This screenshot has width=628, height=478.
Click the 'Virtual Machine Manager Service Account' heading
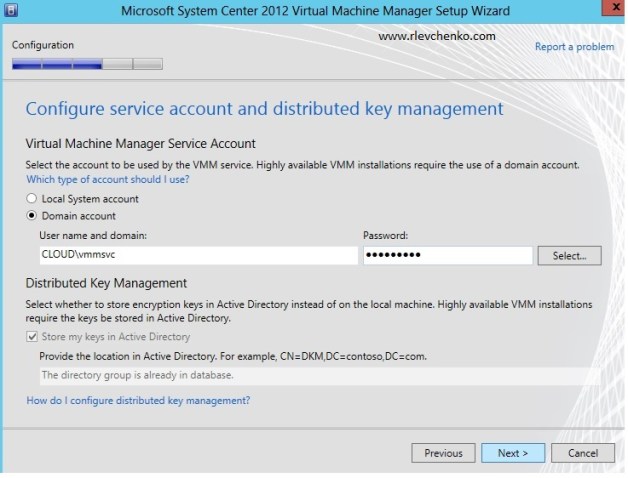point(141,144)
